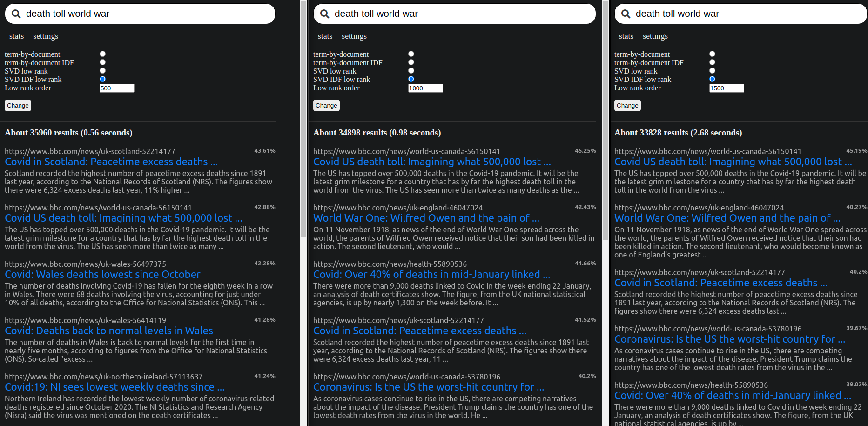
Task: Open 'Covid: Wales deaths lowest since October'
Action: [102, 275]
